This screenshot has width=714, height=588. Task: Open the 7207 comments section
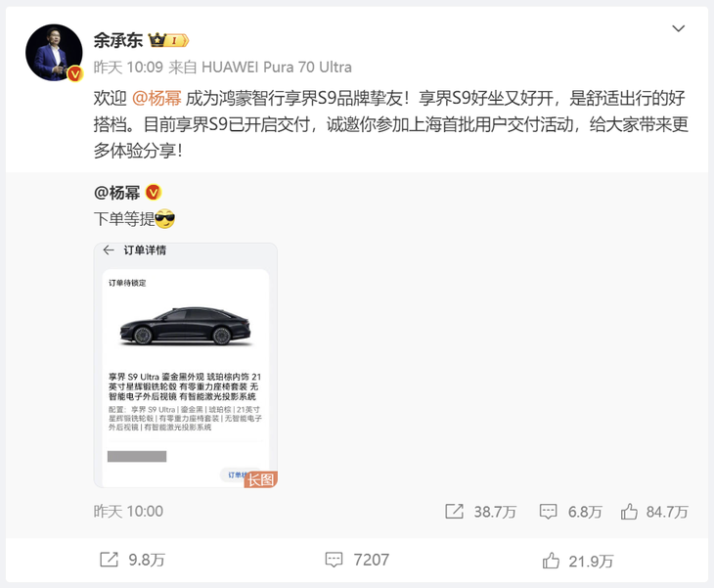tap(357, 560)
